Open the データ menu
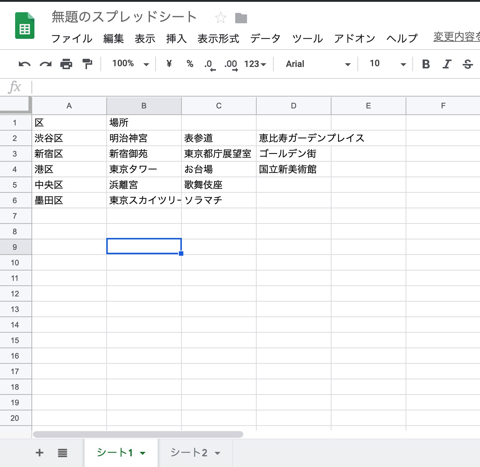The image size is (480, 467). click(265, 38)
